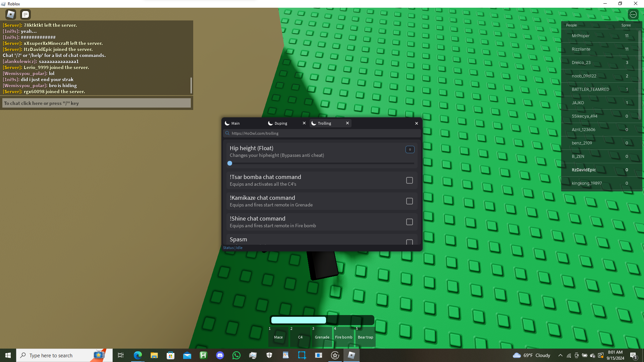Click the chat input field

click(97, 103)
